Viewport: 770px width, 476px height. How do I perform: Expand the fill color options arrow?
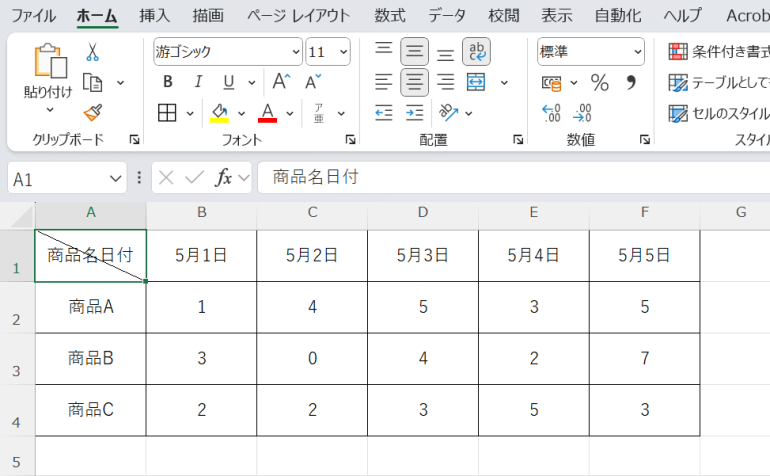tap(241, 113)
